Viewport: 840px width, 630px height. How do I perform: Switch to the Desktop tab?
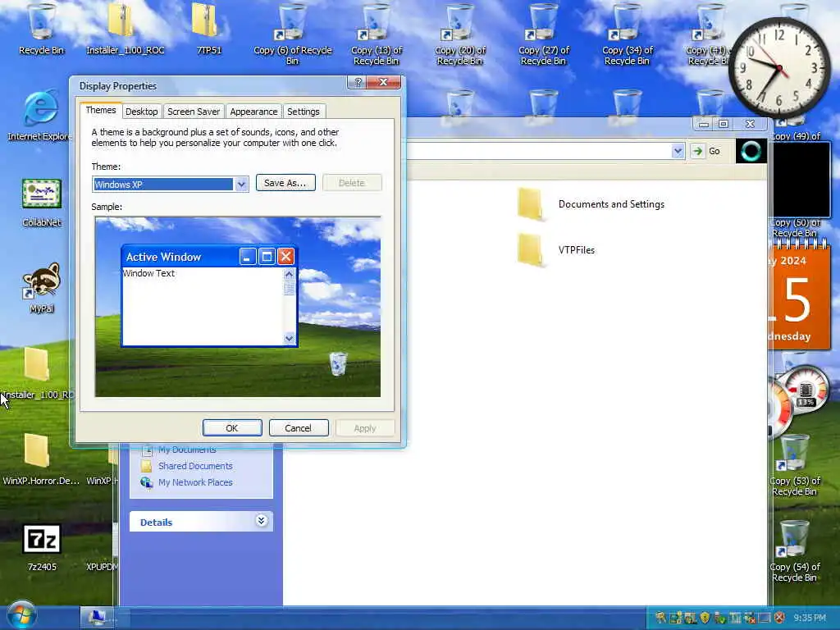pyautogui.click(x=141, y=112)
